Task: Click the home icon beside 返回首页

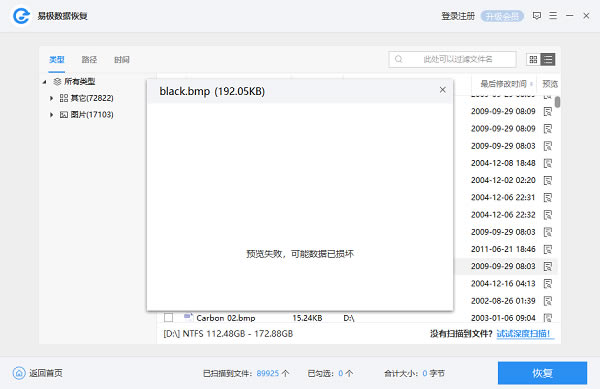Action: point(19,373)
